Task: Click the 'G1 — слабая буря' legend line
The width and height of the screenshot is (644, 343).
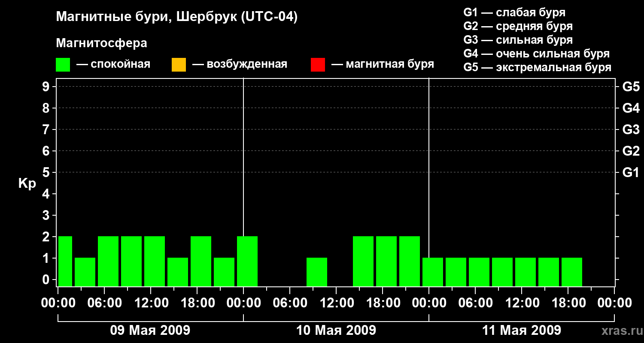Action: click(x=514, y=12)
